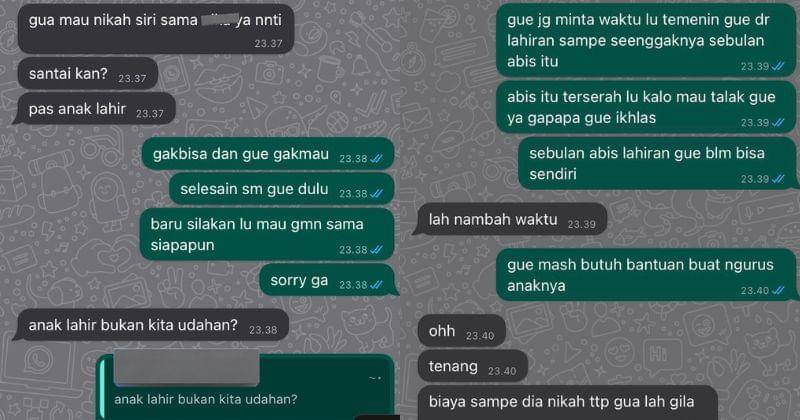The width and height of the screenshot is (800, 420).
Task: Click blue ticks on 'gue mash butuh bantuan' message
Action: [x=778, y=291]
